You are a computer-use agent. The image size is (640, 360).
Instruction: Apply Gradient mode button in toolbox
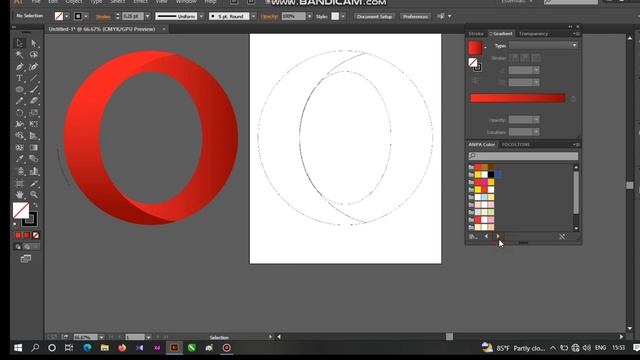(27, 236)
